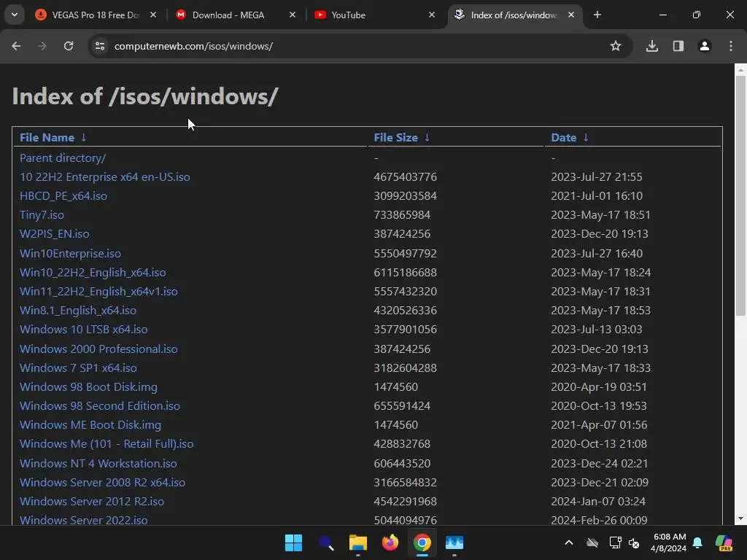
Task: Close the Index of /isos tab
Action: pyautogui.click(x=571, y=15)
